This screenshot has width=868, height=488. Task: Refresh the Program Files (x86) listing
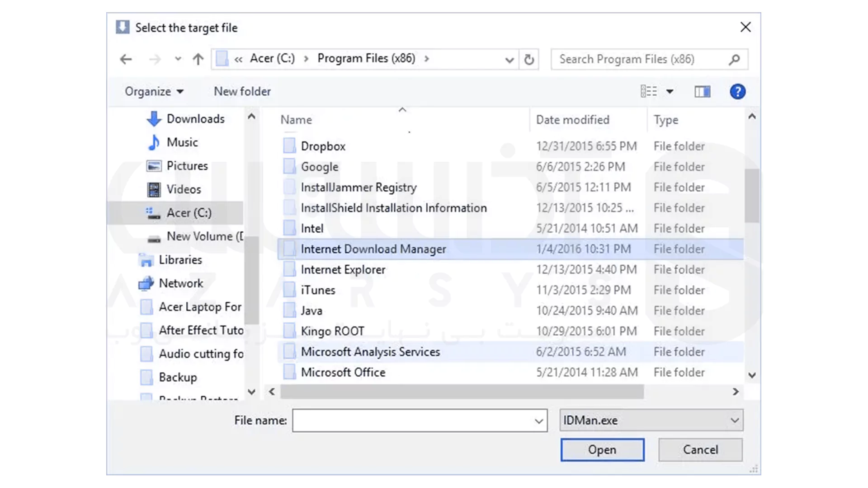coord(529,59)
